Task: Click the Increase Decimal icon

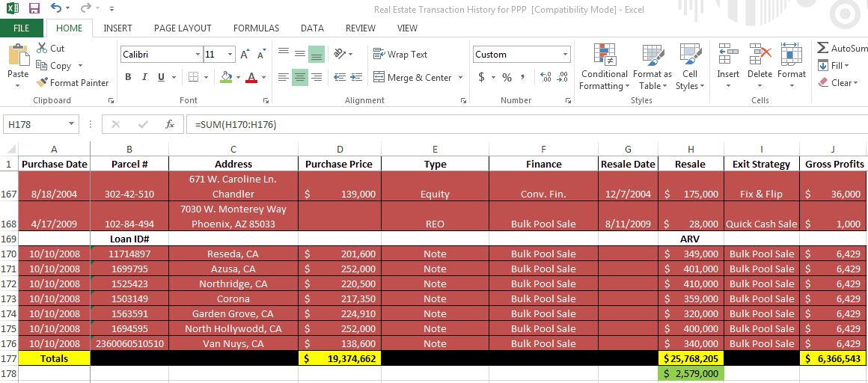Action: point(545,77)
